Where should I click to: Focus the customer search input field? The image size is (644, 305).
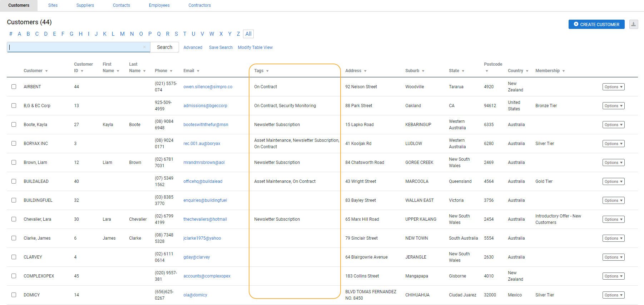[75, 47]
